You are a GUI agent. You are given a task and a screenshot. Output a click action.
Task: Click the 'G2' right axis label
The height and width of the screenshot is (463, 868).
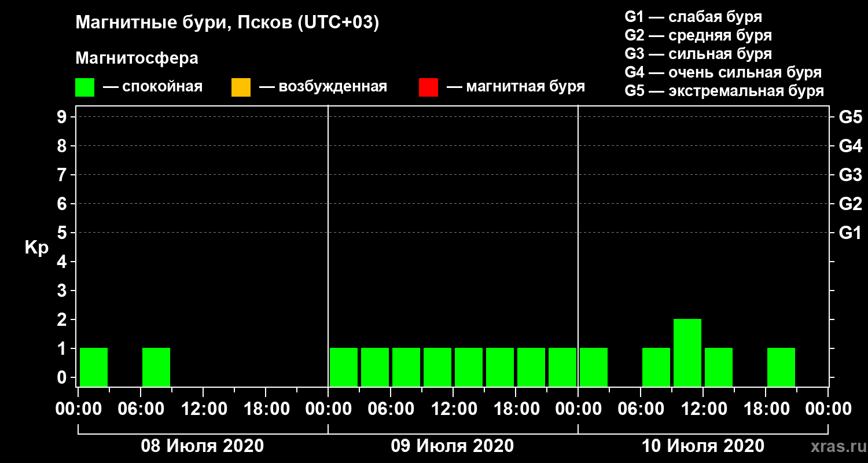click(x=850, y=204)
